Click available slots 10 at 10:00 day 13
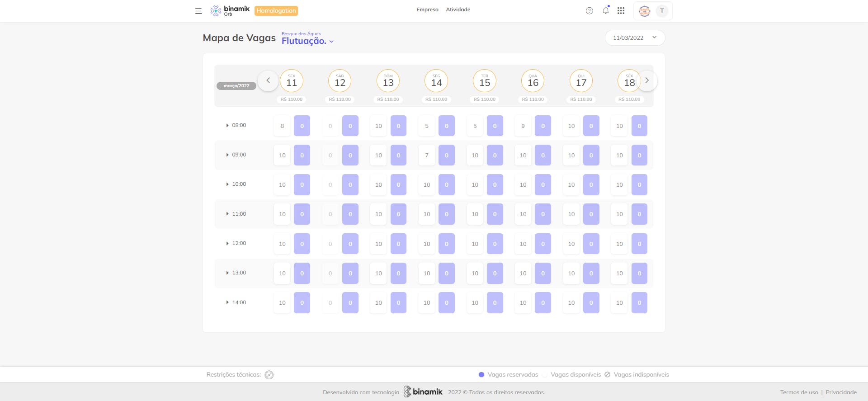This screenshot has width=868, height=401. click(x=378, y=184)
